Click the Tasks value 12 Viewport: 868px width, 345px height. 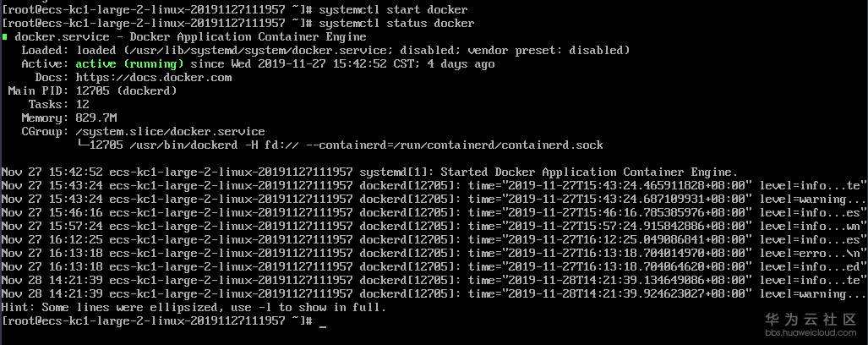[x=82, y=104]
